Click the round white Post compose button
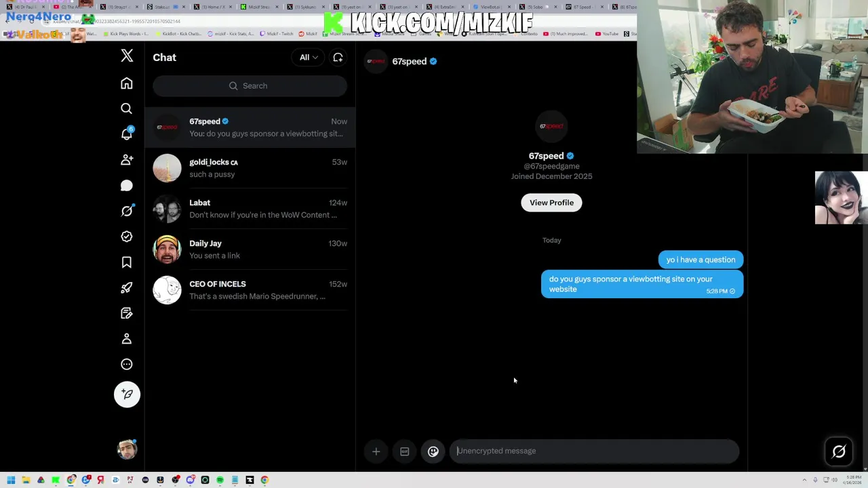868x488 pixels. (x=127, y=394)
